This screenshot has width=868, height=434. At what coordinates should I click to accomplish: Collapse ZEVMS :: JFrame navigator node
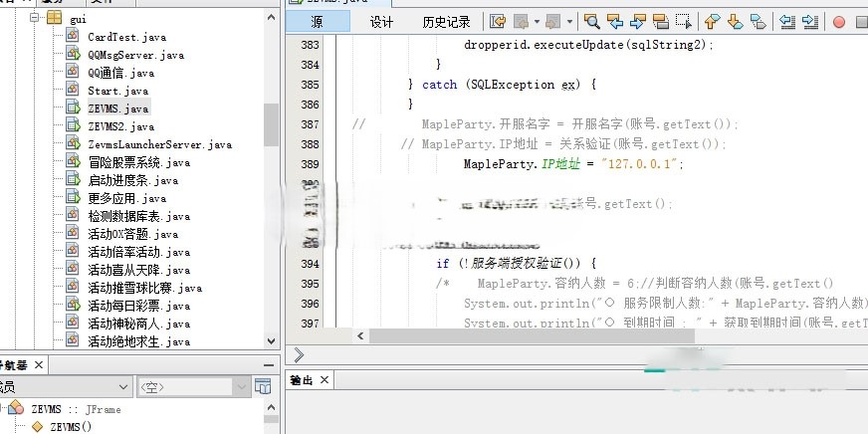click(x=4, y=409)
